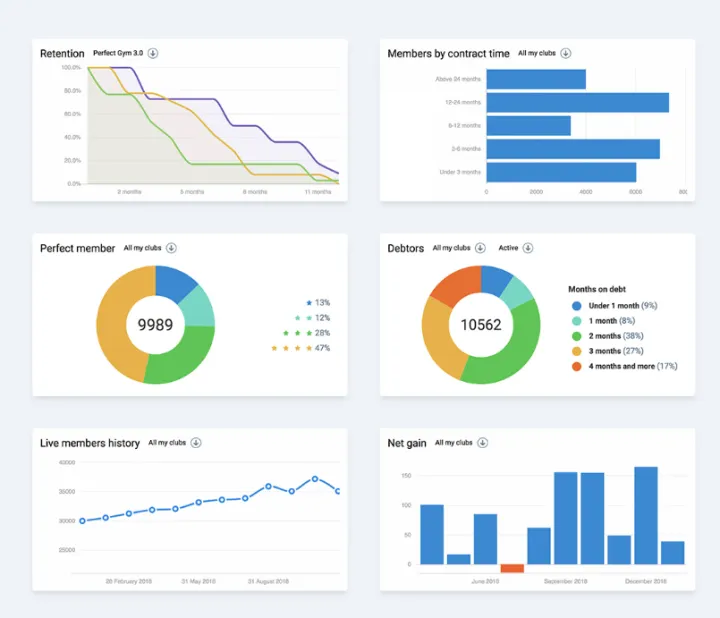Click arrow icon in Net gain header

[483, 442]
